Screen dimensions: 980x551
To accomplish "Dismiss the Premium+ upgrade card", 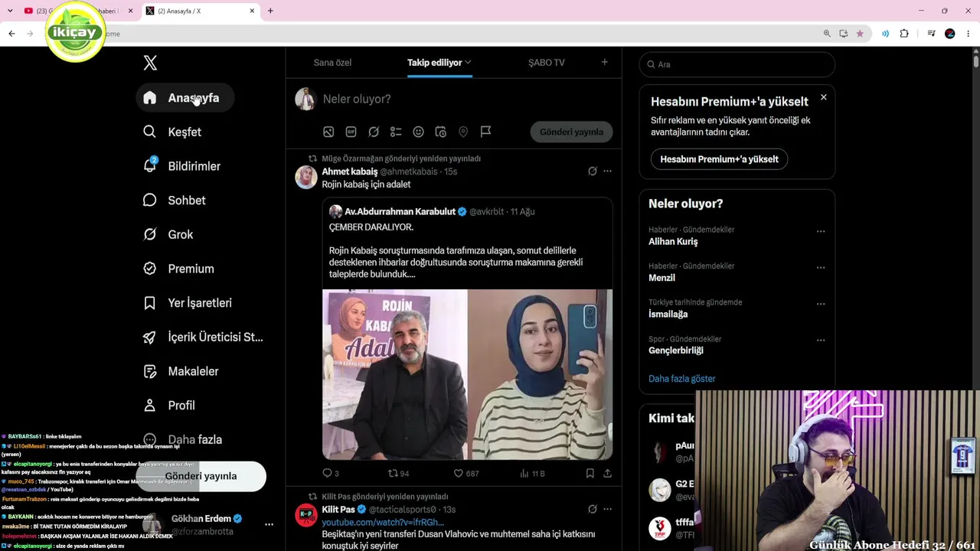I will point(823,97).
